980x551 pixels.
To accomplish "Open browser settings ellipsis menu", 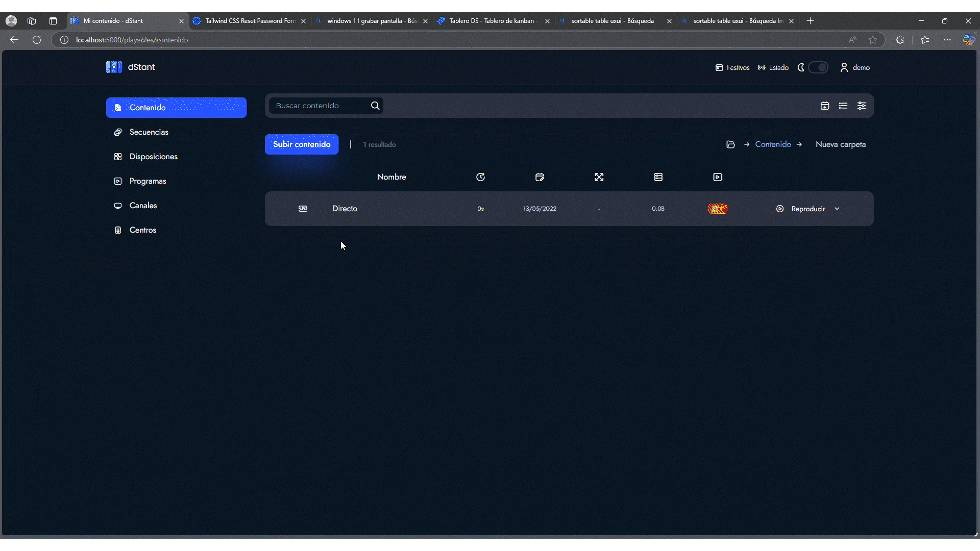I will pyautogui.click(x=947, y=40).
